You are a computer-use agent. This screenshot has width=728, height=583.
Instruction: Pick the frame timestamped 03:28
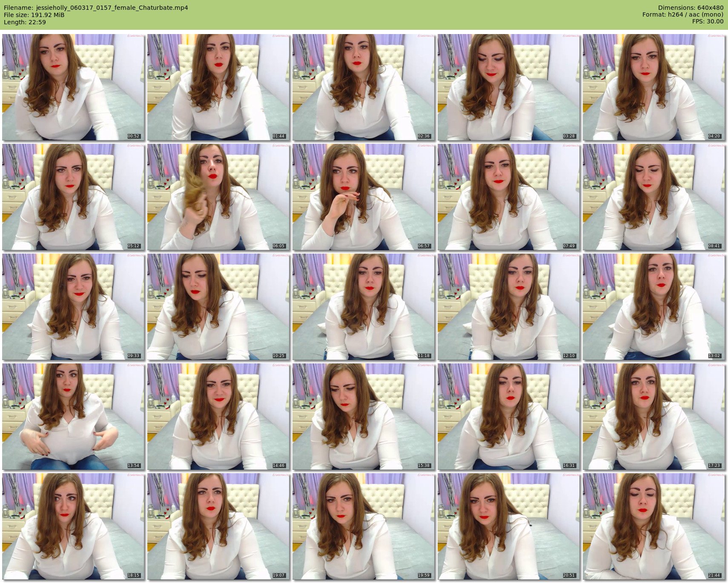pos(509,87)
